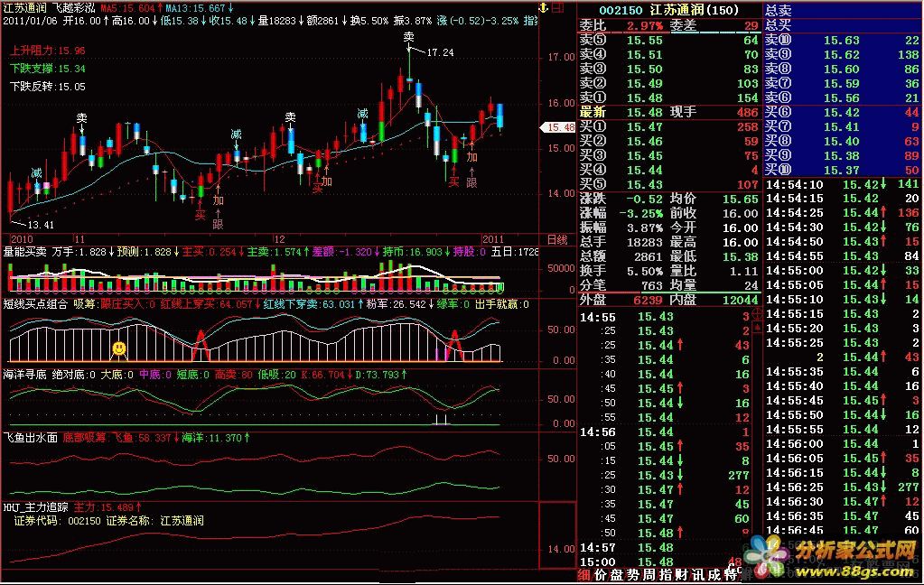924x585 pixels.
Task: Open the 势 tab
Action: pyautogui.click(x=632, y=574)
